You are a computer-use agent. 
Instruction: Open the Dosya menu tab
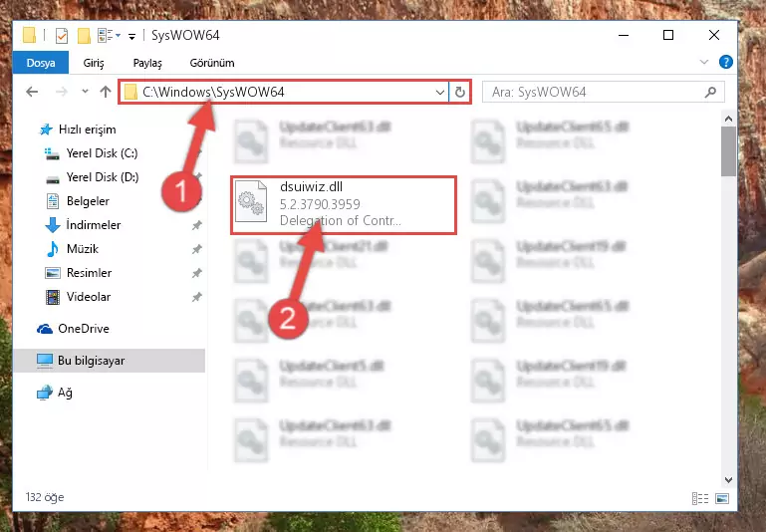[41, 63]
